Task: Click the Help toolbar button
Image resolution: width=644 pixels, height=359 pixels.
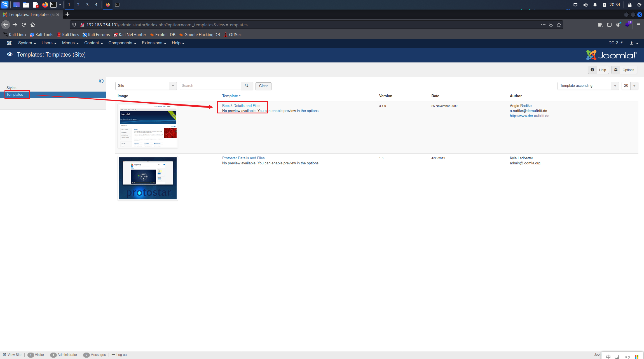Action: (598, 70)
